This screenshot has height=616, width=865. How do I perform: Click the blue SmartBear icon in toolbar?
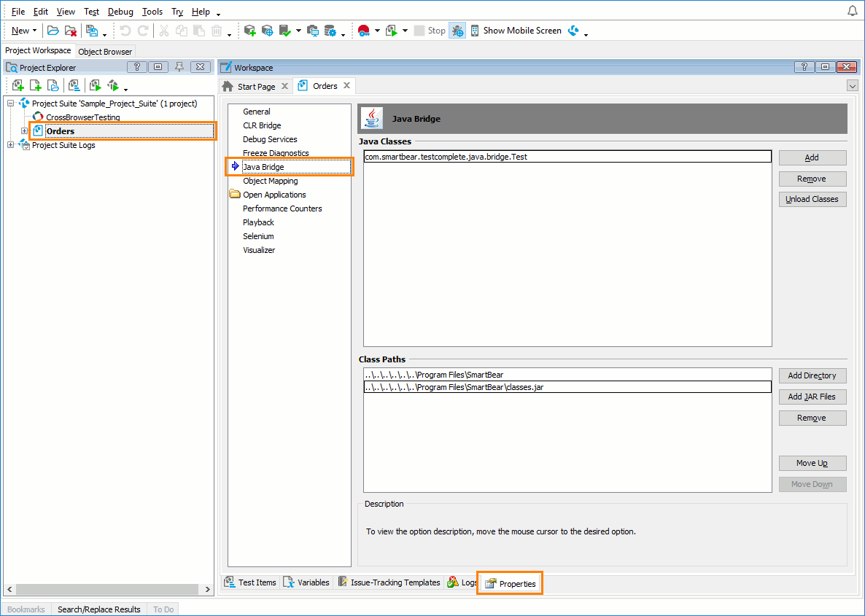point(574,31)
